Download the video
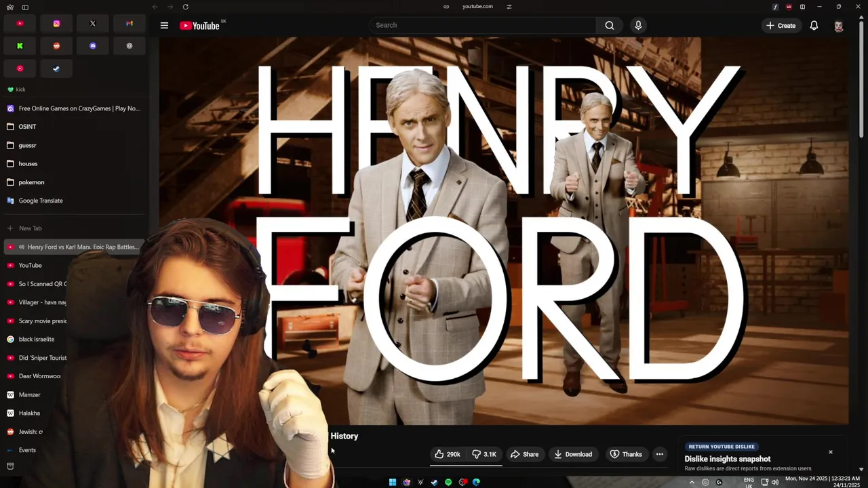 pyautogui.click(x=573, y=454)
